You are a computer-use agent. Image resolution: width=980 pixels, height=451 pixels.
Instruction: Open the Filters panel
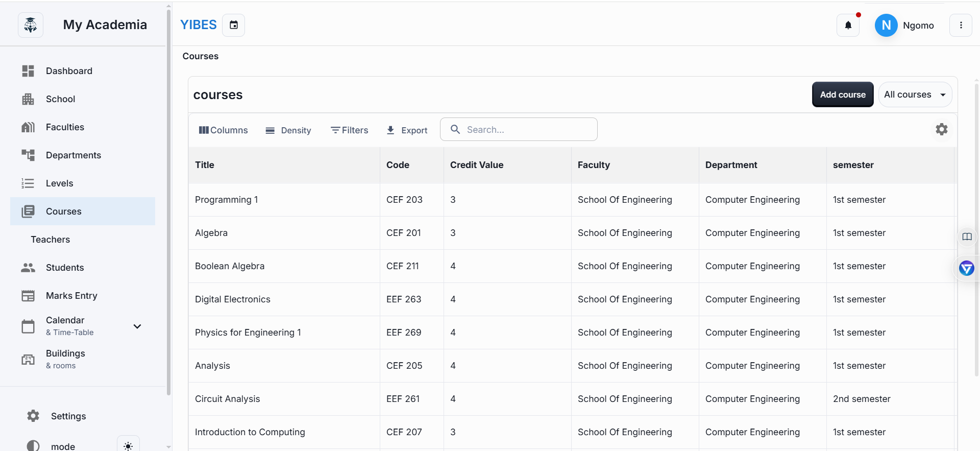350,130
